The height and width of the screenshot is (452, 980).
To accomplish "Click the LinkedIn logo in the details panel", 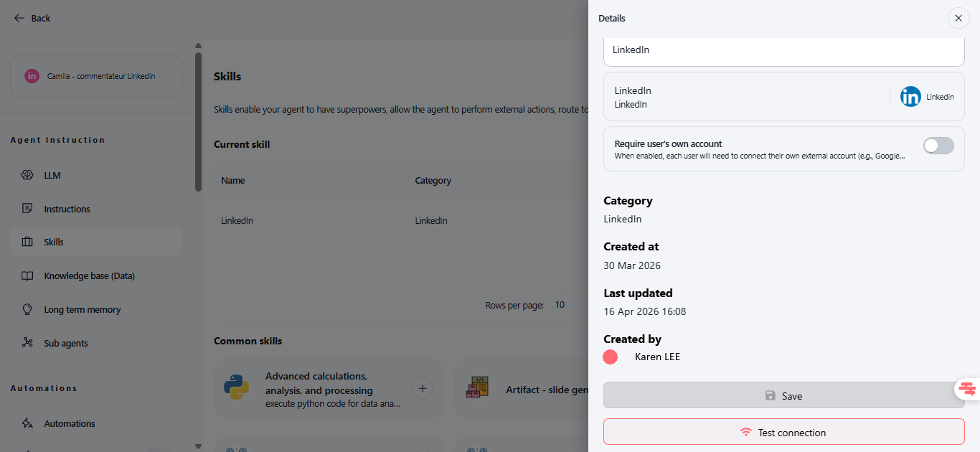I will pyautogui.click(x=910, y=97).
